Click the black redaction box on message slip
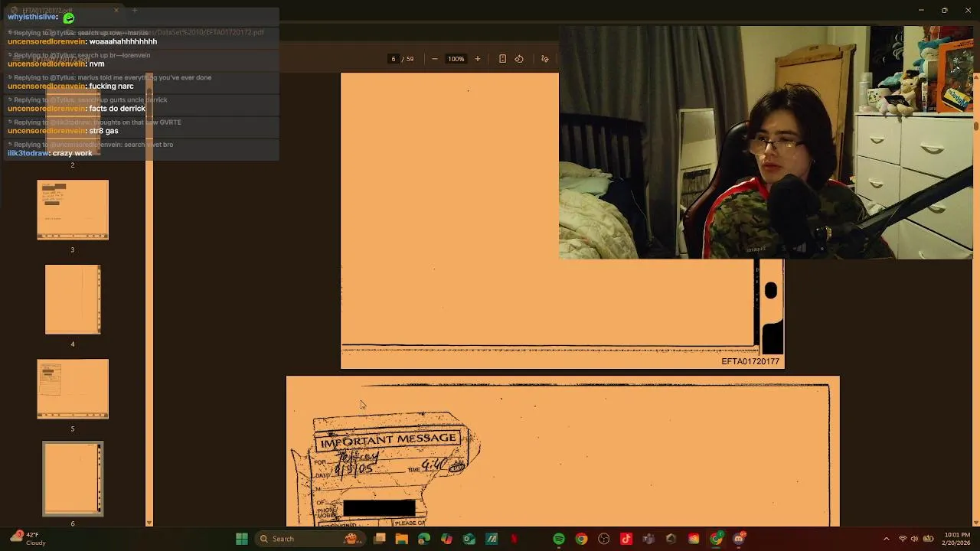 point(379,508)
